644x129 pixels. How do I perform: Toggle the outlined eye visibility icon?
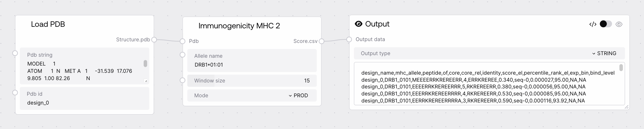coord(619,24)
